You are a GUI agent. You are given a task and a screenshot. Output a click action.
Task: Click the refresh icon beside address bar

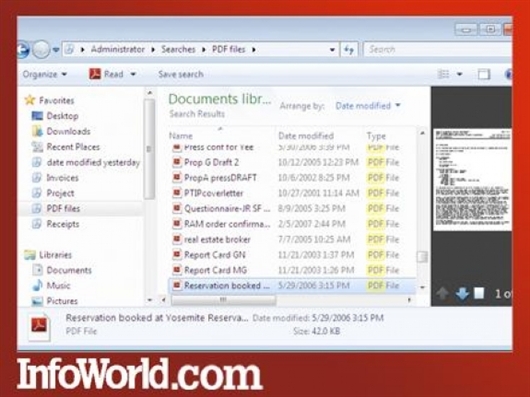[349, 50]
